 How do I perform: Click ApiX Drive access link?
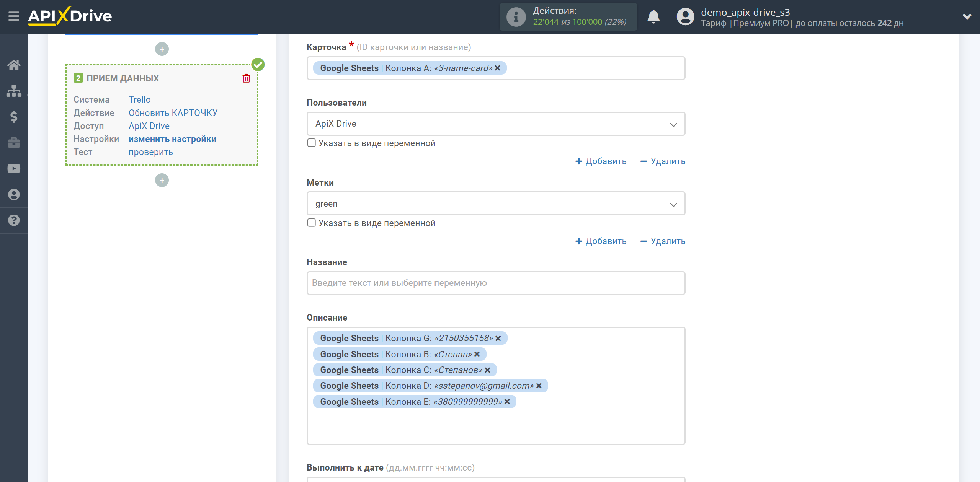[149, 126]
